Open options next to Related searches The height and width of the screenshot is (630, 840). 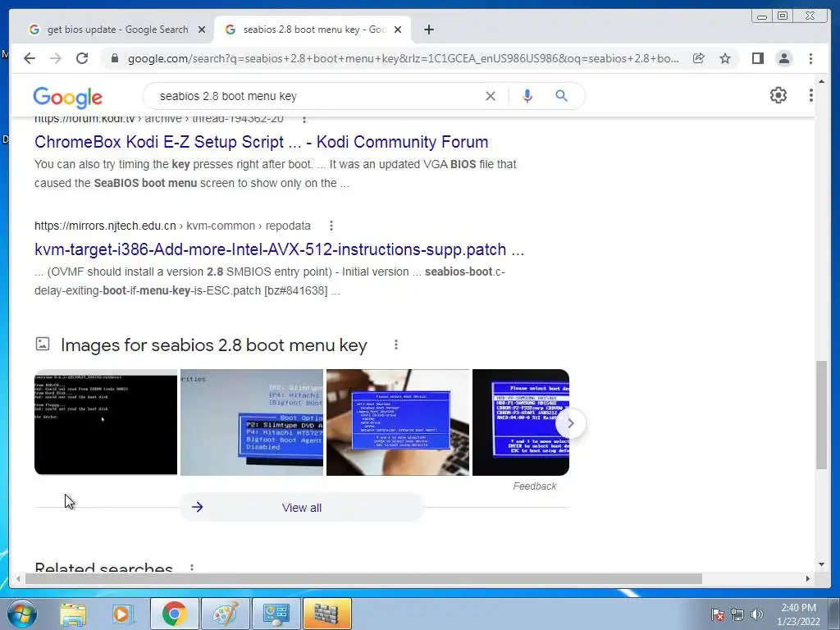[192, 568]
